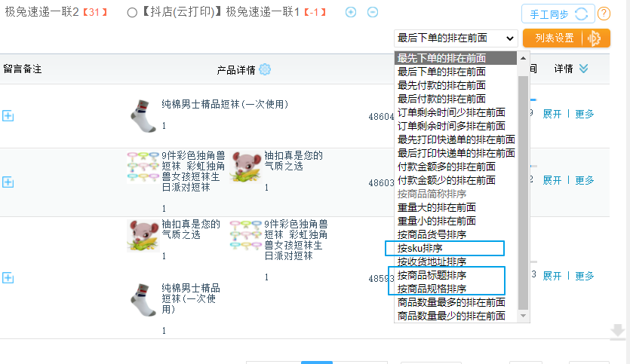Click the 更多 link in third row
Image resolution: width=630 pixels, height=364 pixels.
pyautogui.click(x=584, y=276)
